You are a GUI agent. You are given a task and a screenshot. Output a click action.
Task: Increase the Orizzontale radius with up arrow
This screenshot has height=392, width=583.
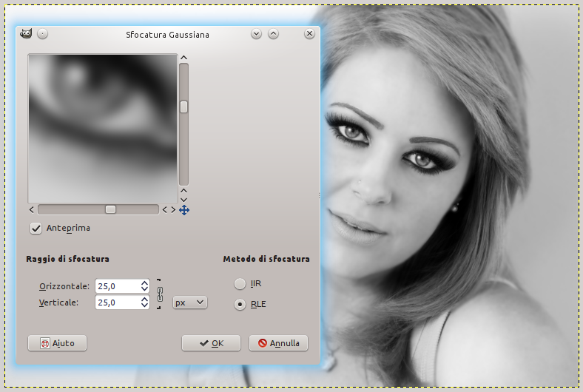pos(144,283)
